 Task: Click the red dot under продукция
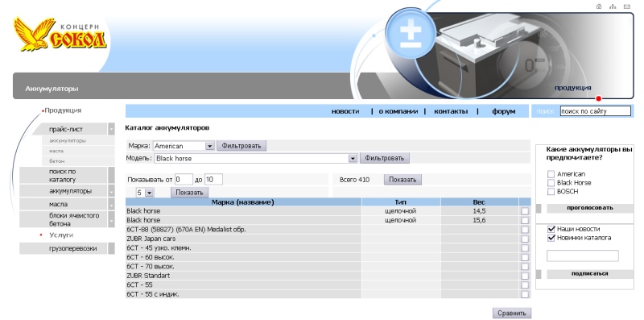point(598,98)
